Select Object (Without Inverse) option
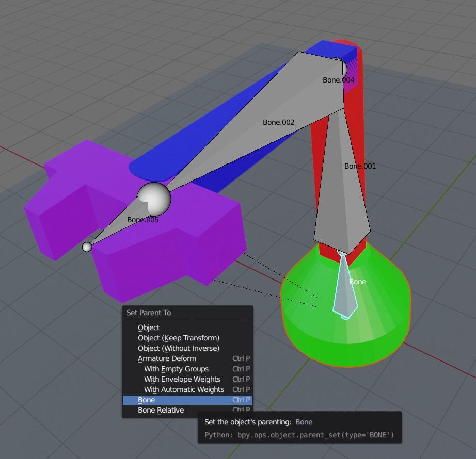The image size is (476, 459). (187, 348)
